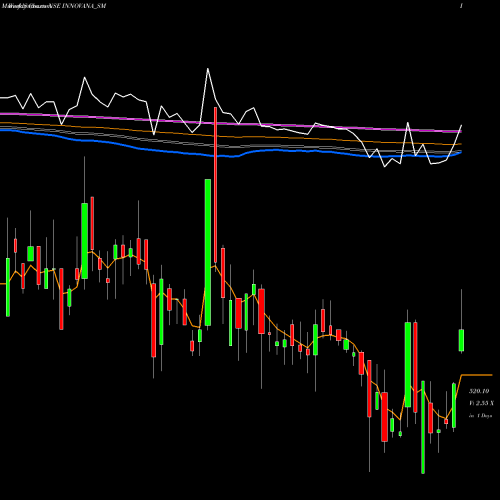The height and width of the screenshot is (500, 500).
Task: Click the tallest red candlestick with long wick
Action: 215,185
